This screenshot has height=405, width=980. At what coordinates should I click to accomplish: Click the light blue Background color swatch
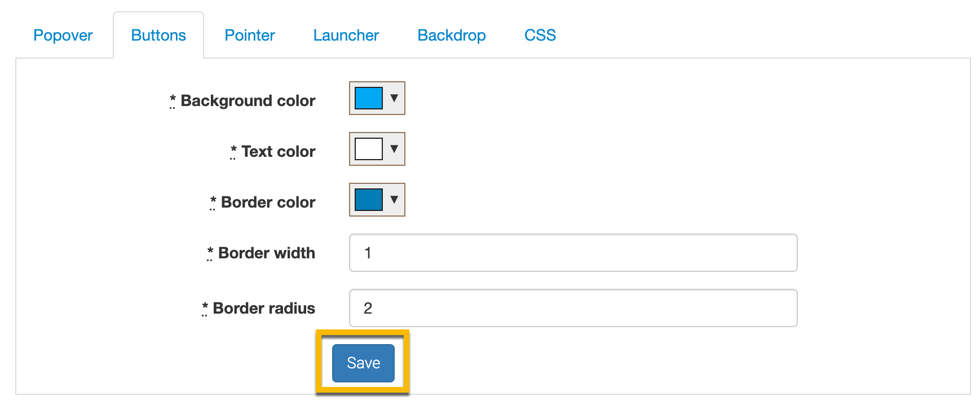[369, 98]
